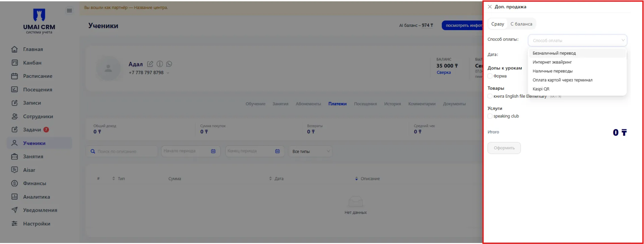644x244 pixels.
Task: Switch to the С баланса tab
Action: click(521, 24)
